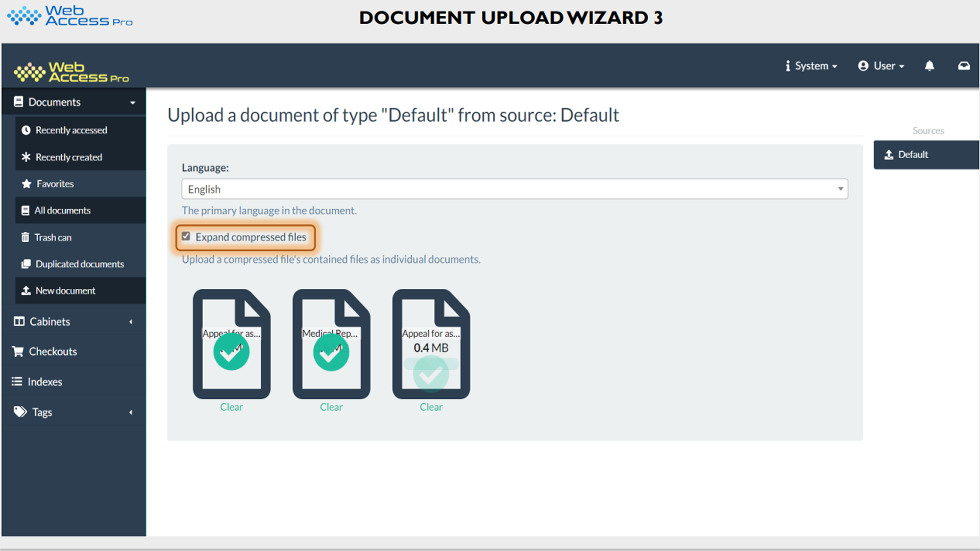Click the 0.4 MB Appeal file thumbnail
This screenshot has width=980, height=551.
pos(431,344)
